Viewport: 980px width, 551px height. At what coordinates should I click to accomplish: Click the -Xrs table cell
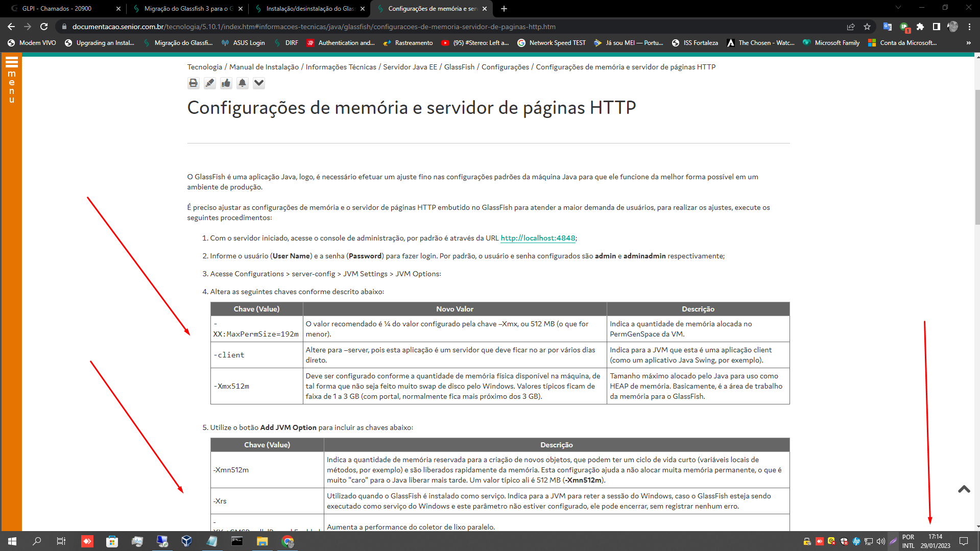(267, 501)
